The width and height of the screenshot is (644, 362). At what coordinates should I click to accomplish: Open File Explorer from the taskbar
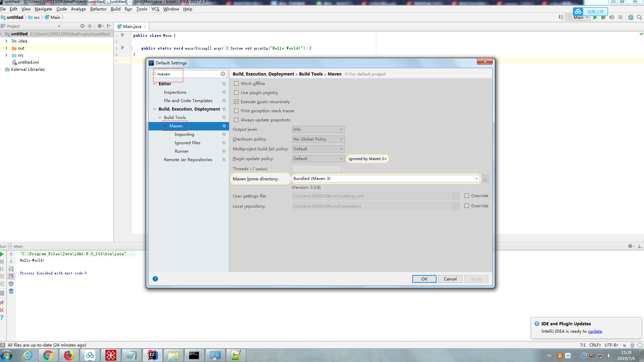tap(173, 355)
